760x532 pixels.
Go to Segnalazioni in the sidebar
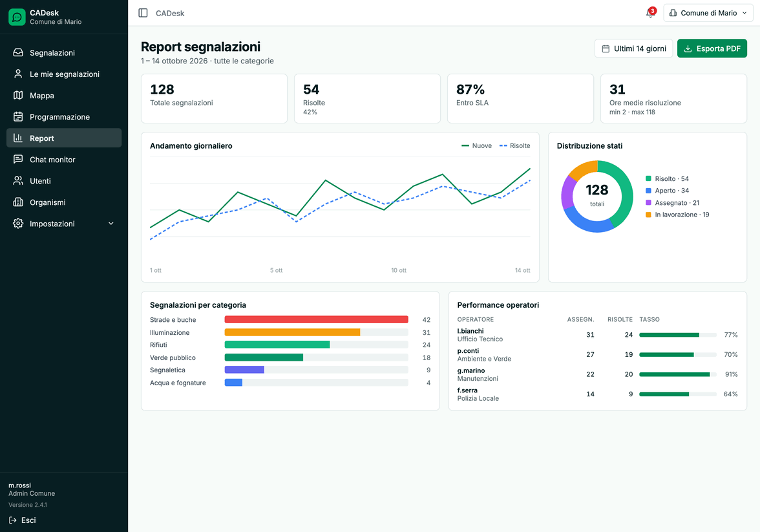(64, 52)
